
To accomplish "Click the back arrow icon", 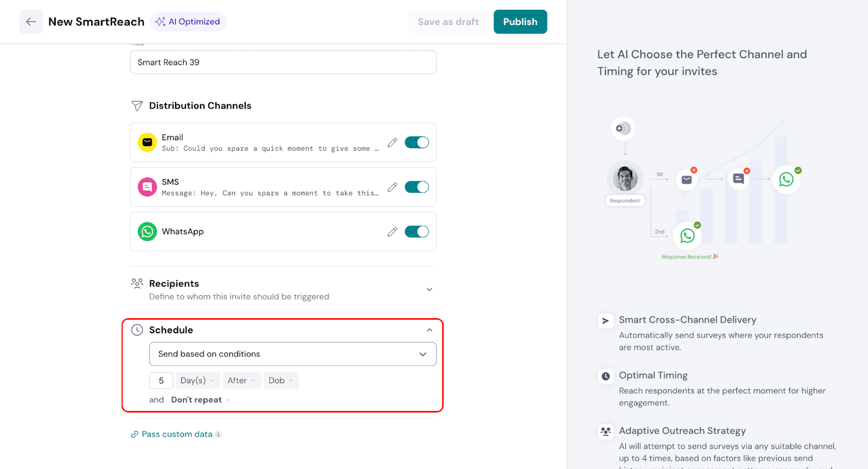I will point(31,22).
